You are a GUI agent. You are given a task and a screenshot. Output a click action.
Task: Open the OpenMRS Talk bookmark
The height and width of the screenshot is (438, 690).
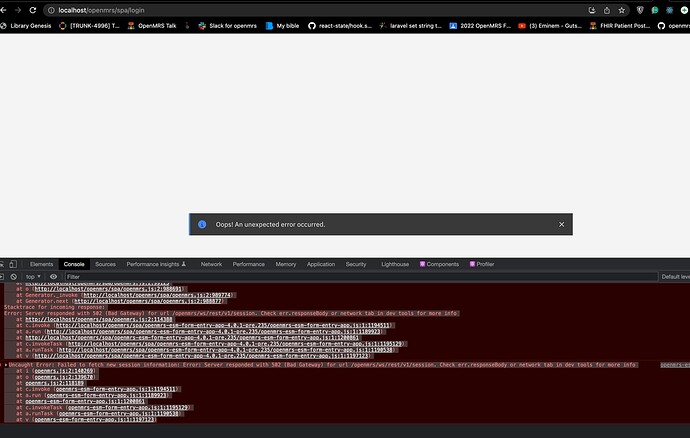point(152,26)
